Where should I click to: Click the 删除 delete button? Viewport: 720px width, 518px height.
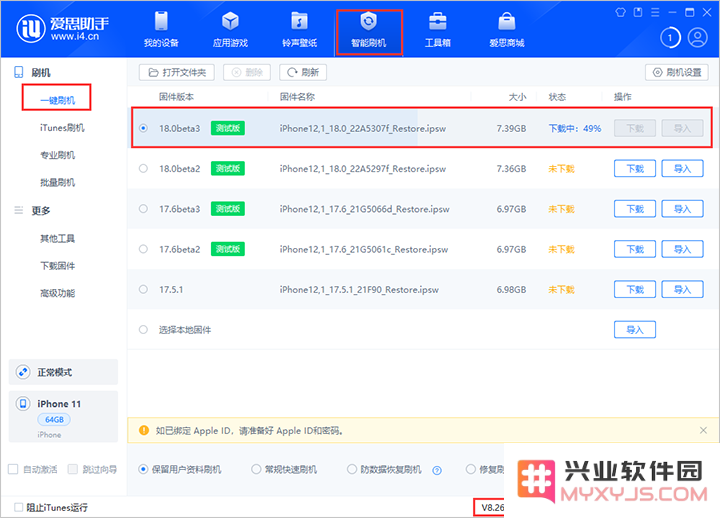(x=247, y=73)
